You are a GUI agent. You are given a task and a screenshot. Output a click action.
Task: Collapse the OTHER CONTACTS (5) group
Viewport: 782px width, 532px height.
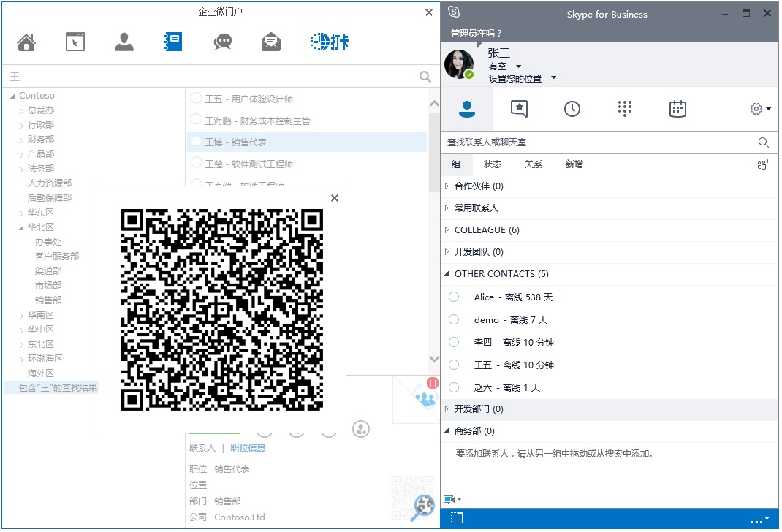(x=447, y=274)
